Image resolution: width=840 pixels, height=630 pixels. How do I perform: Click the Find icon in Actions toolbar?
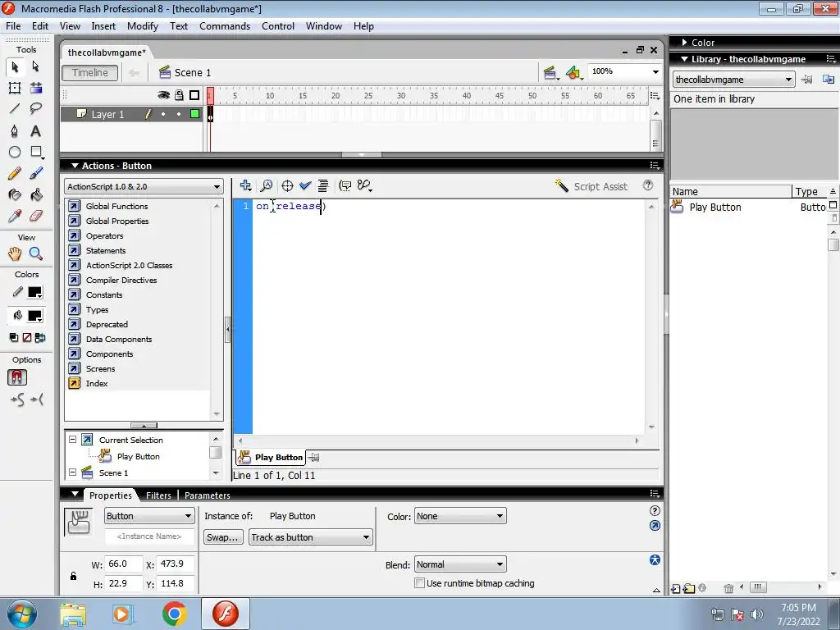pos(267,186)
